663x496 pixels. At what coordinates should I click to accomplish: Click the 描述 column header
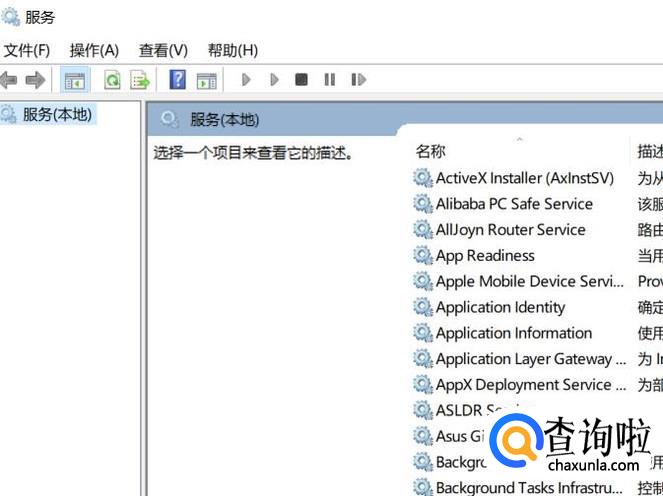click(x=650, y=151)
